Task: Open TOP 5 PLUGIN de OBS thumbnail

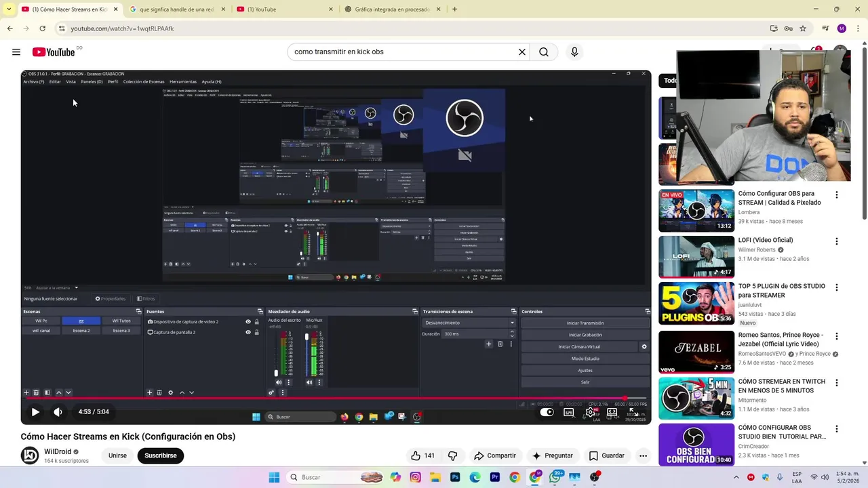Action: pyautogui.click(x=696, y=303)
